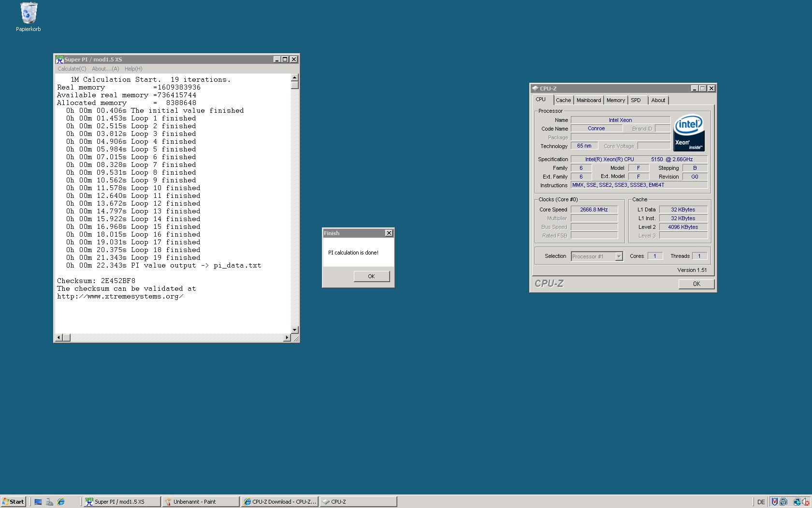Click the Version 1.51 label
812x508 pixels.
[x=692, y=270]
